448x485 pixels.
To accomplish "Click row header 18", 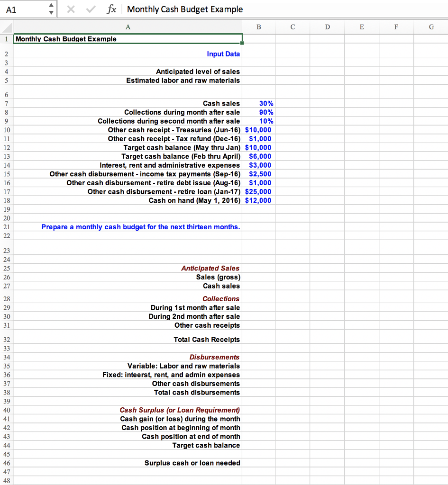I will (x=6, y=200).
